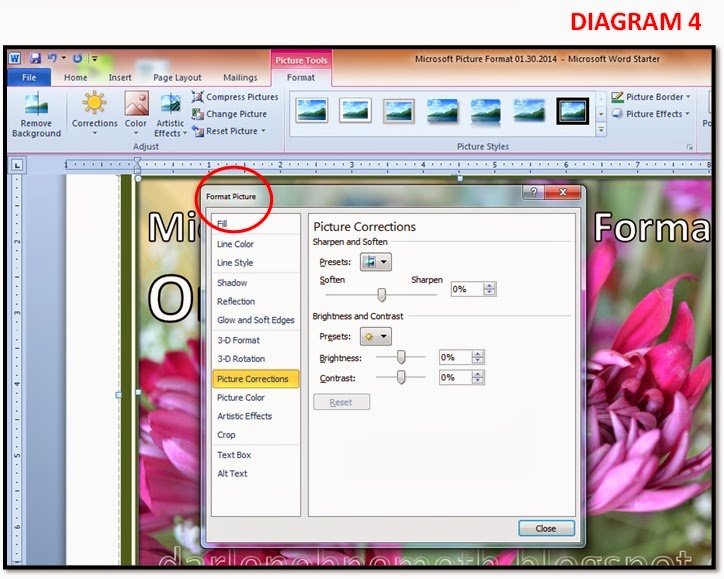This screenshot has width=724, height=579.
Task: Click the Undo icon in Quick Access Toolbar
Action: (x=52, y=58)
